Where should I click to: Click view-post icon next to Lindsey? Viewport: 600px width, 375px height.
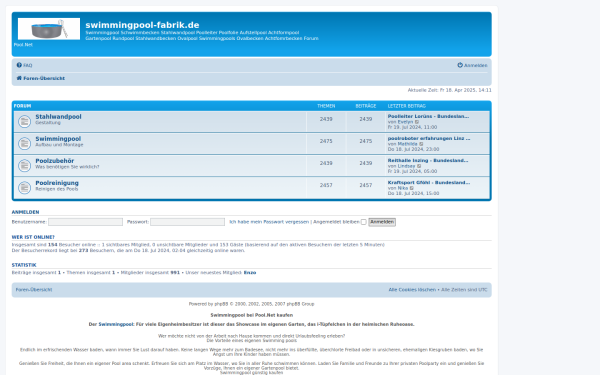419,166
